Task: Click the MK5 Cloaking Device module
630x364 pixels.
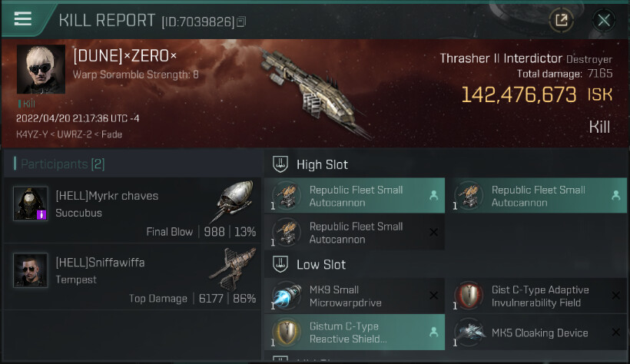Action: pyautogui.click(x=537, y=333)
